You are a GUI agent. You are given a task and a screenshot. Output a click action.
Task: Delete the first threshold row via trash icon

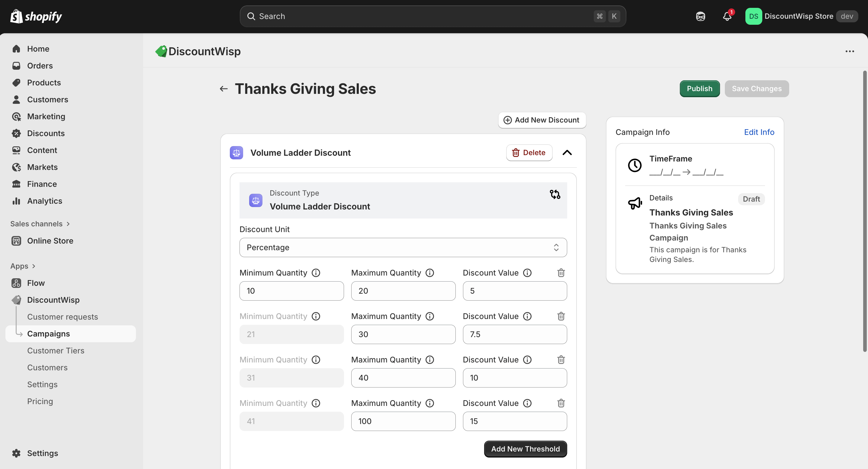click(x=561, y=273)
